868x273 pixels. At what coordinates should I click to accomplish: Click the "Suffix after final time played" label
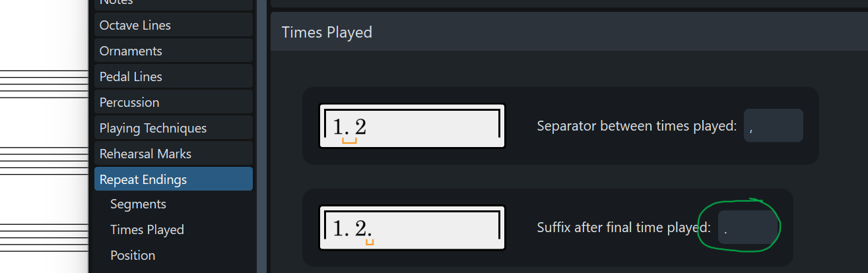point(623,228)
